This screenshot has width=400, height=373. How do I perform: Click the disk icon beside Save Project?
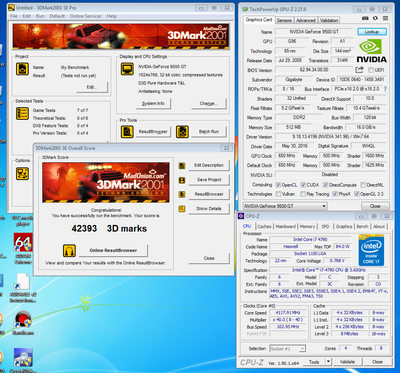(182, 180)
